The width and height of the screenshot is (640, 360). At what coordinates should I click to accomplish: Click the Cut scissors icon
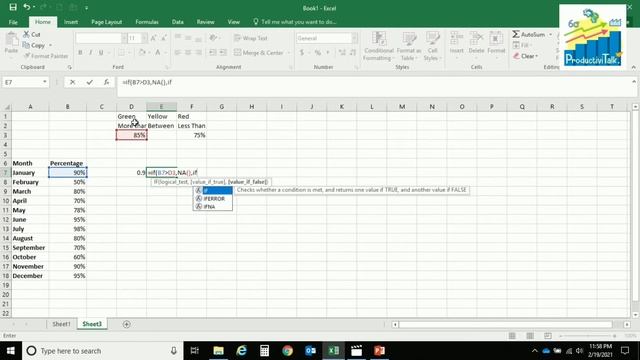point(27,35)
